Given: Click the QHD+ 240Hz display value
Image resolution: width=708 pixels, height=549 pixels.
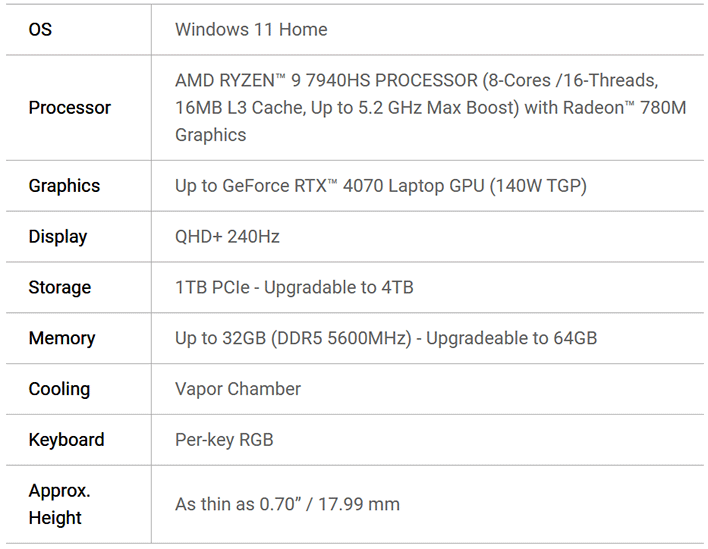Looking at the screenshot, I should 227,237.
